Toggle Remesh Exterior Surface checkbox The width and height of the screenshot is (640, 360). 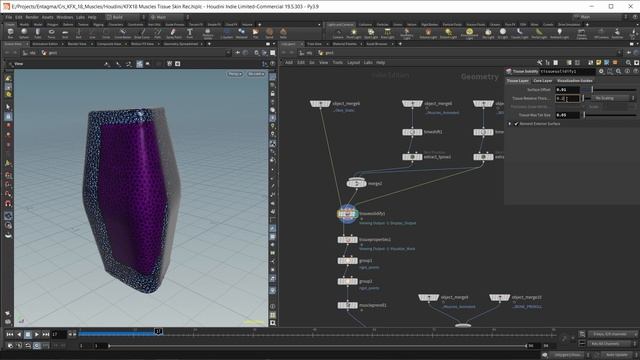[x=516, y=124]
